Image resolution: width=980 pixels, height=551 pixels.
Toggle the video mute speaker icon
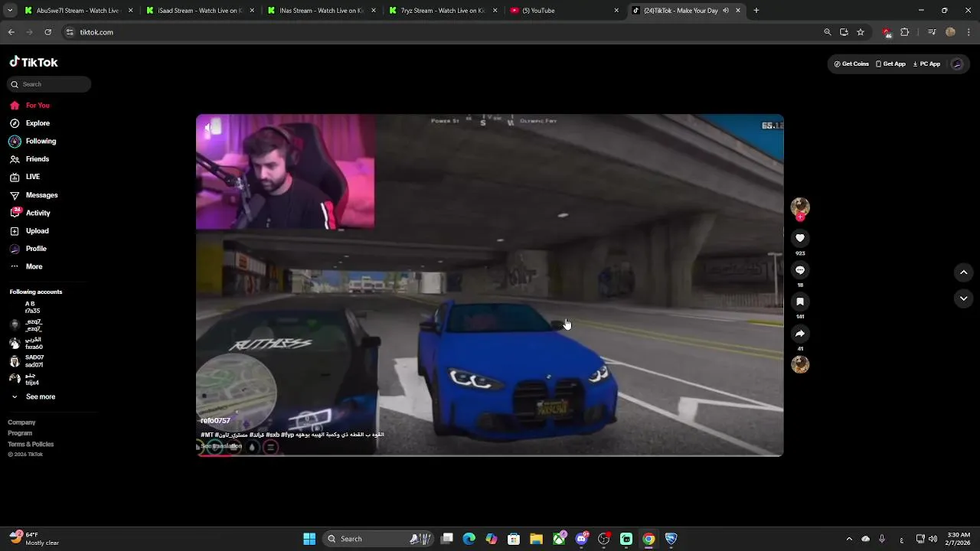207,127
